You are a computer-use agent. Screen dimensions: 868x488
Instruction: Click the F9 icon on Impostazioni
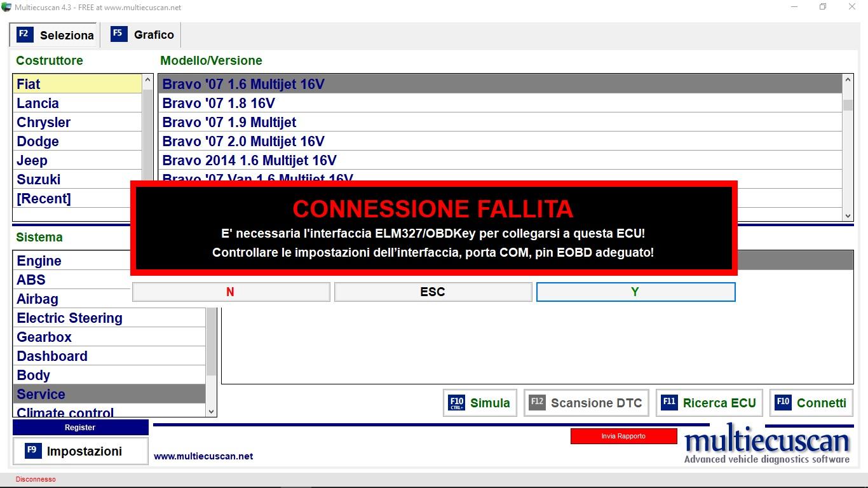(33, 451)
